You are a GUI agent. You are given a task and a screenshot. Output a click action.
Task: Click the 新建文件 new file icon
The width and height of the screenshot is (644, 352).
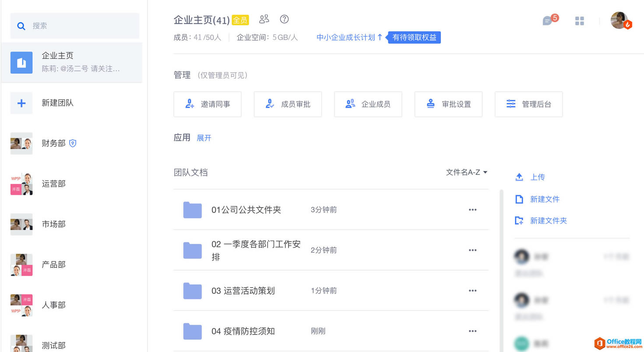519,199
